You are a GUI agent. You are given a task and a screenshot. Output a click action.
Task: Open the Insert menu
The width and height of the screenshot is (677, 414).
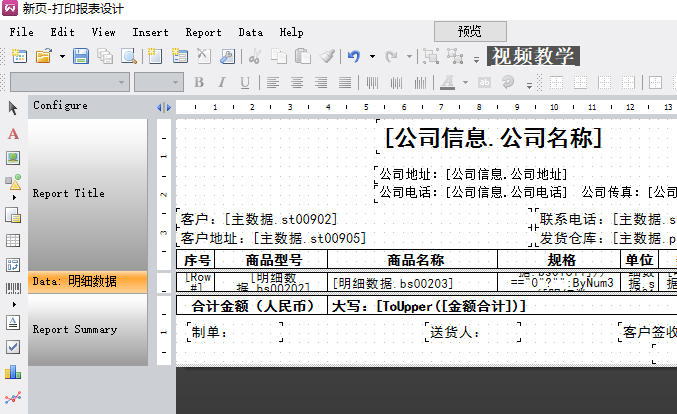click(x=150, y=32)
